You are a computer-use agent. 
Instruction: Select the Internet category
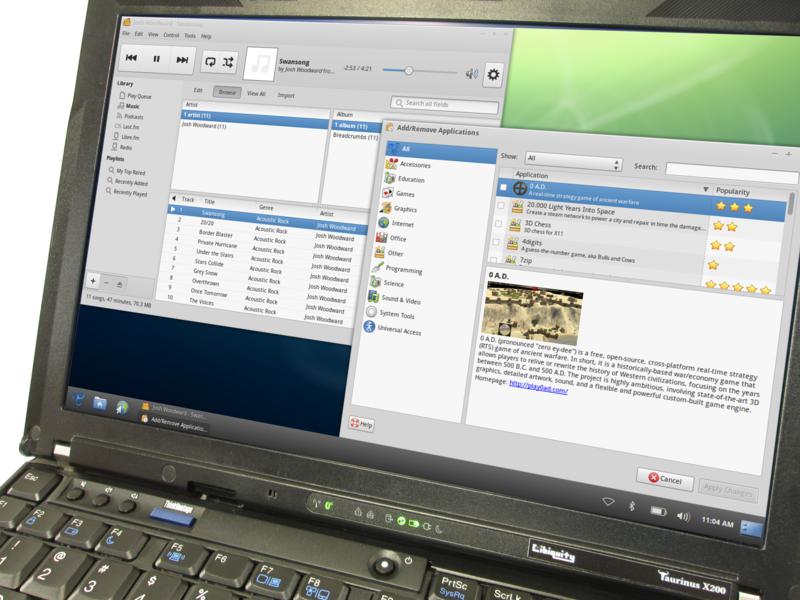tap(396, 223)
